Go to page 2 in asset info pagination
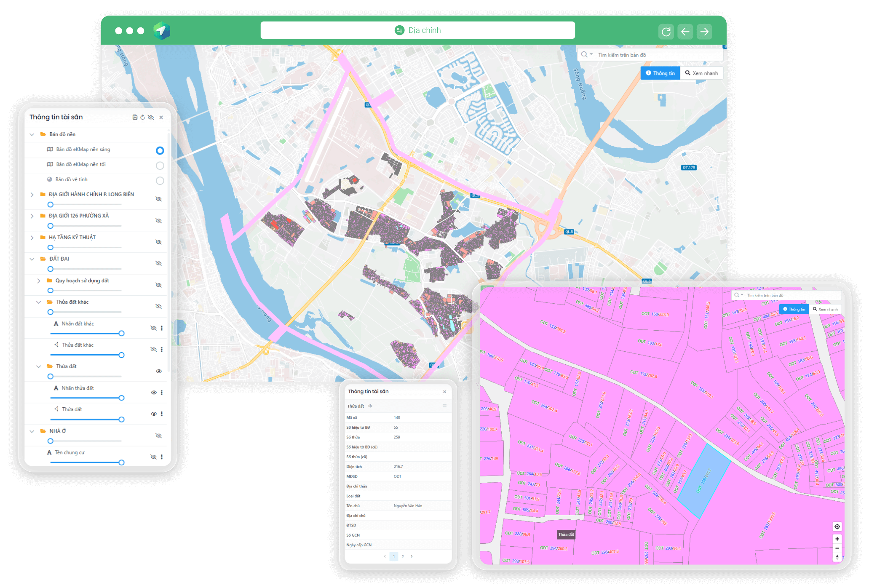 tap(403, 557)
